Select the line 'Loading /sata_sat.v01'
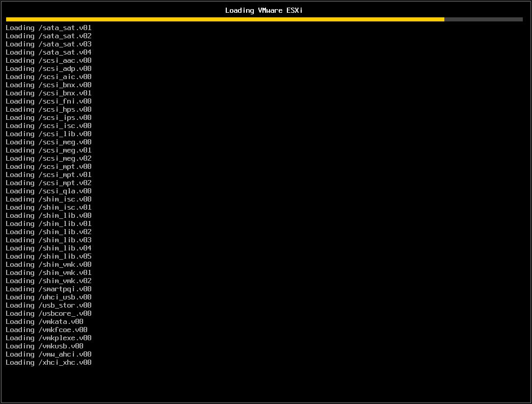This screenshot has height=404, width=532. [x=48, y=28]
